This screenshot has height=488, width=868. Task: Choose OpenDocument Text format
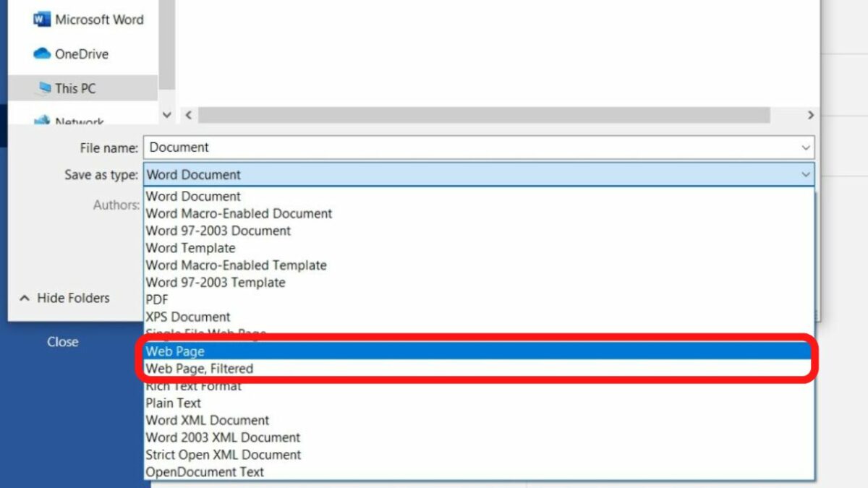205,472
